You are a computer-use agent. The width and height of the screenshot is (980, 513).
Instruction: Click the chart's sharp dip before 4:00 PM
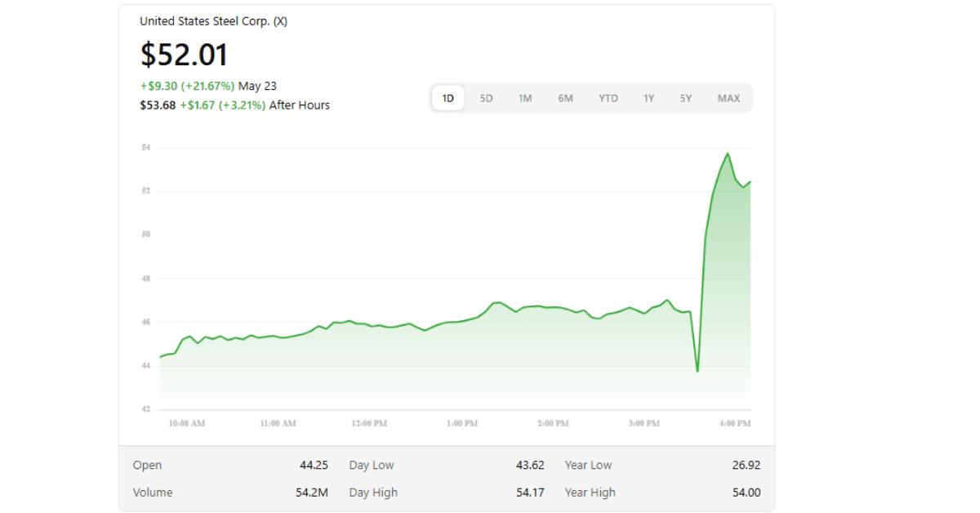click(x=697, y=372)
